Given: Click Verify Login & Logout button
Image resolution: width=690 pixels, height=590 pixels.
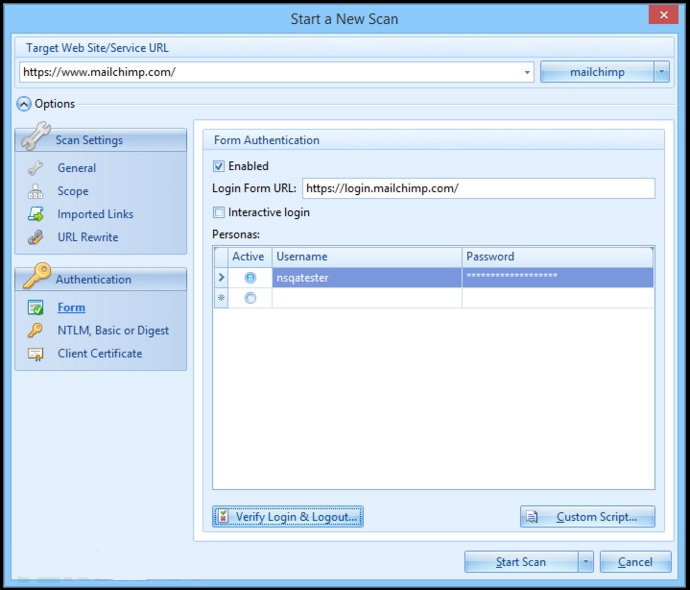Looking at the screenshot, I should point(288,517).
